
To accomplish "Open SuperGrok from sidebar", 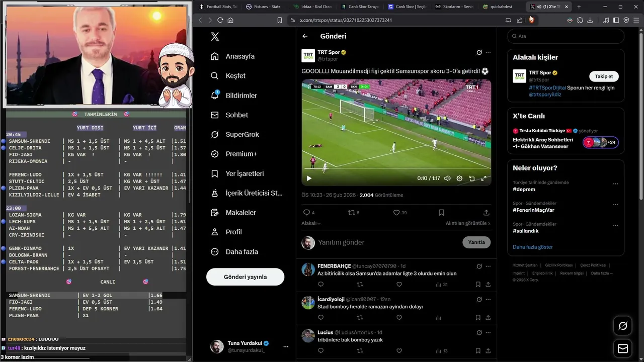I will click(x=235, y=134).
